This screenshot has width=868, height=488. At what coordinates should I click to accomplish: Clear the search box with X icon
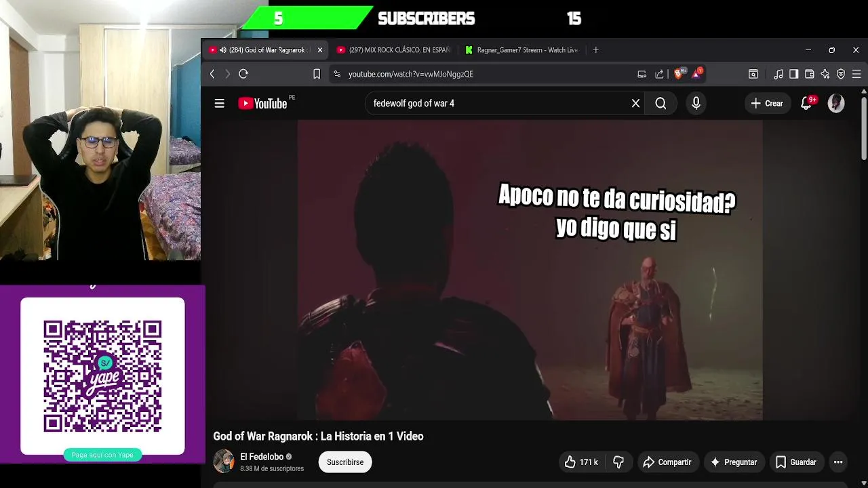click(x=635, y=104)
